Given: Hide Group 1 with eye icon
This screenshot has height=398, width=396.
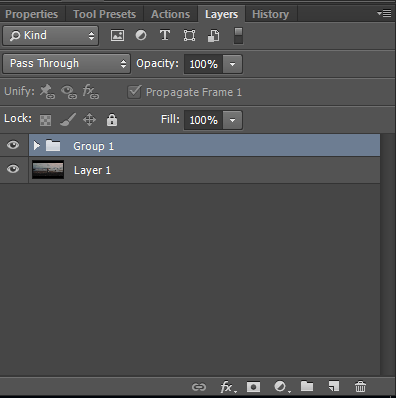Looking at the screenshot, I should [13, 145].
